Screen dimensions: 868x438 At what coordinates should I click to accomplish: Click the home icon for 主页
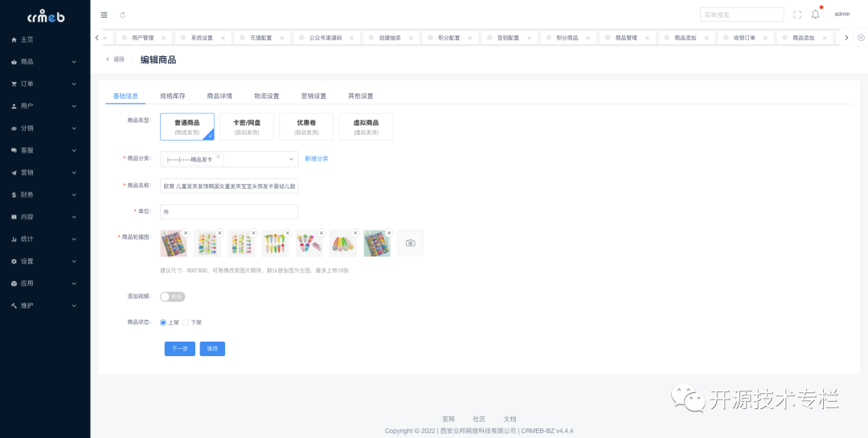tap(14, 40)
